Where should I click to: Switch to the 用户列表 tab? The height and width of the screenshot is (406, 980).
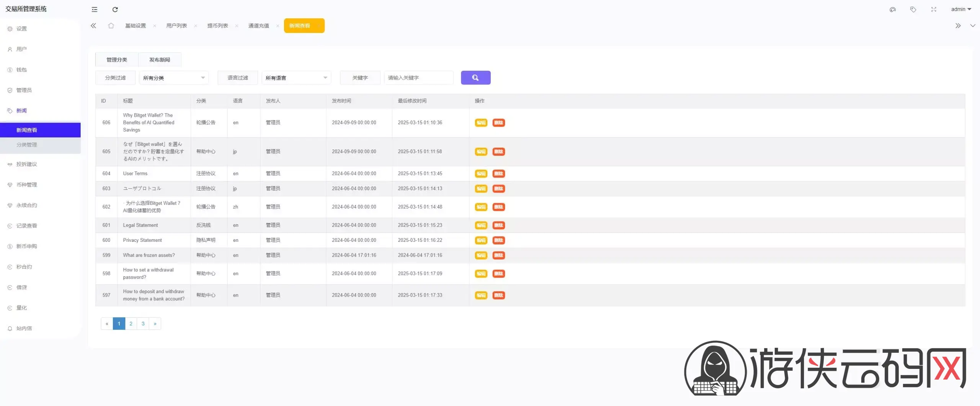tap(176, 26)
